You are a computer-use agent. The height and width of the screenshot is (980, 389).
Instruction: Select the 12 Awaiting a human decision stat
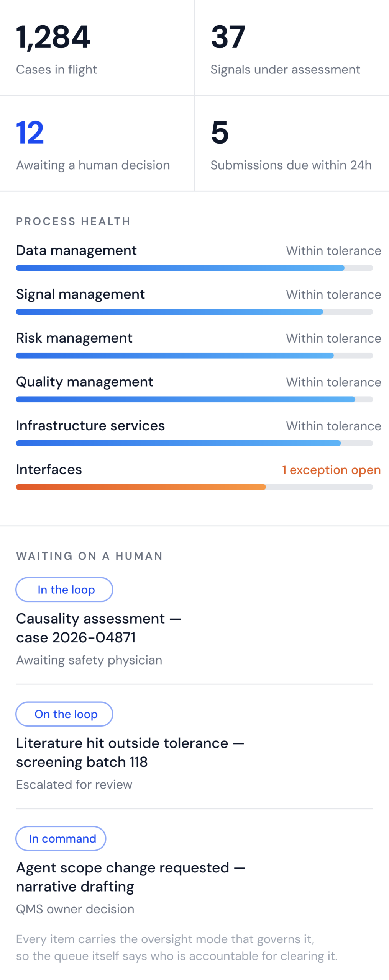[x=97, y=143]
